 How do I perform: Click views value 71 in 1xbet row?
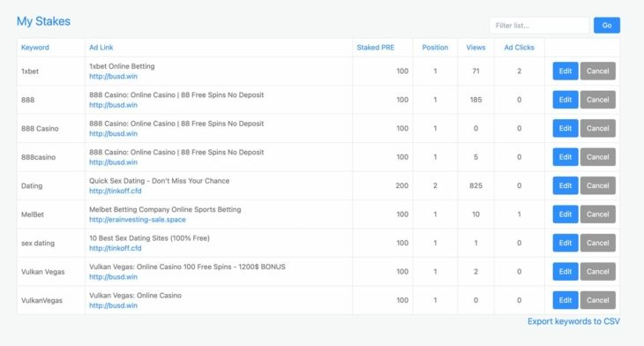point(476,71)
